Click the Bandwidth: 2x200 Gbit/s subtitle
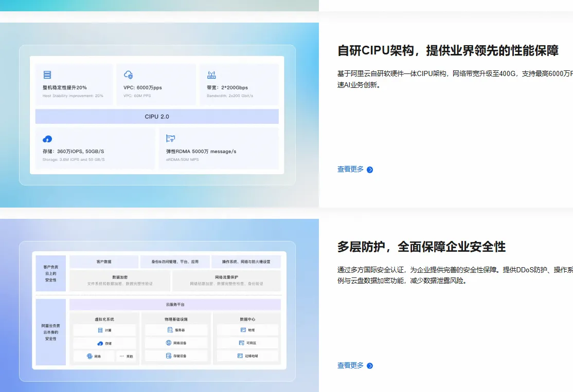 click(x=230, y=96)
